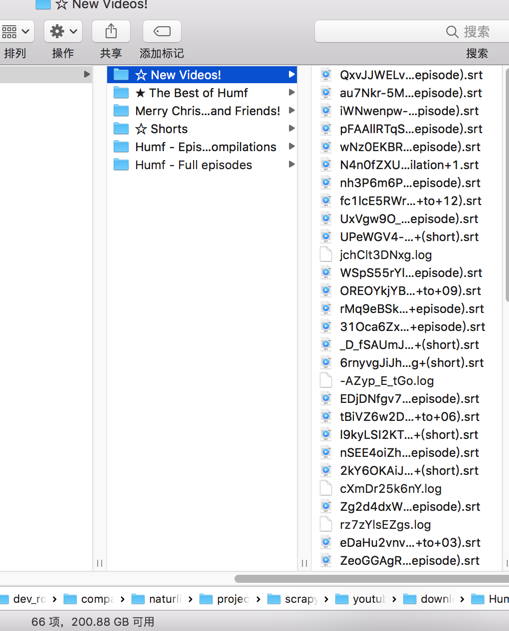Select the ☆ New Videos! folder
Viewport: 509px width, 631px height.
[x=202, y=75]
